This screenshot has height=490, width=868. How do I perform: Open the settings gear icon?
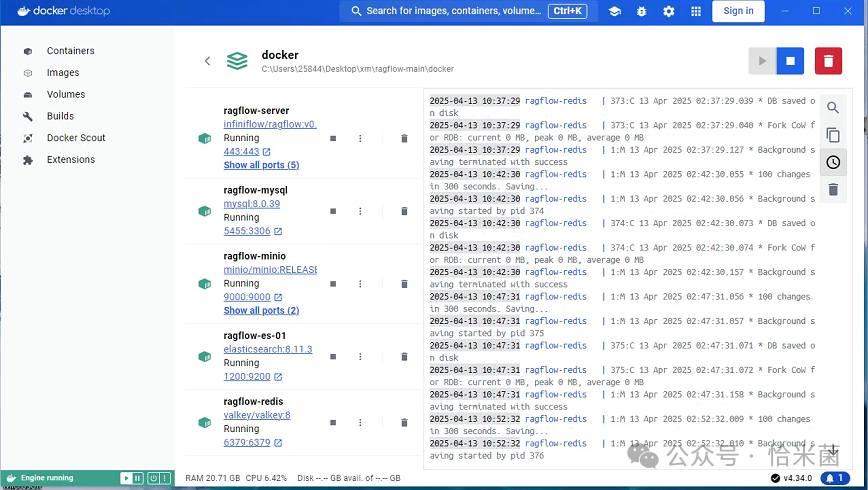[x=669, y=11]
